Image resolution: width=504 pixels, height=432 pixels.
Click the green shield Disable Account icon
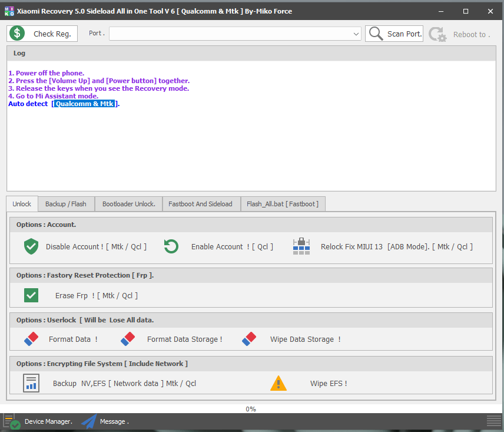tap(31, 246)
